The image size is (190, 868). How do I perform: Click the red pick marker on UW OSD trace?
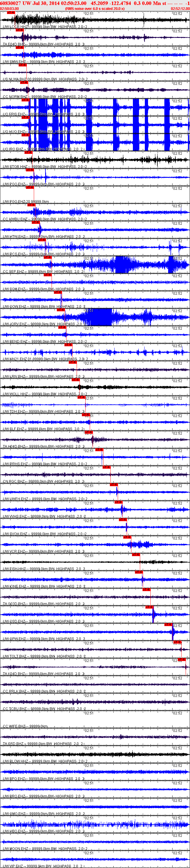click(149, 607)
